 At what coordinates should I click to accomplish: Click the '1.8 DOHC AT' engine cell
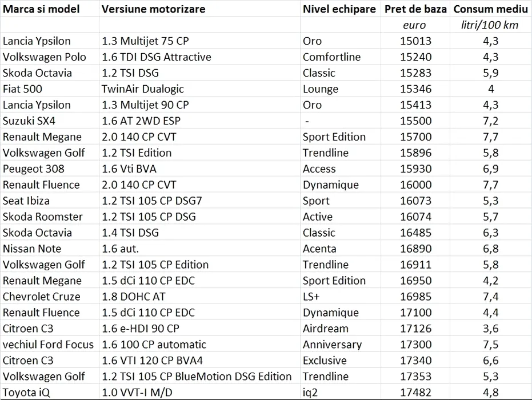[199, 297]
